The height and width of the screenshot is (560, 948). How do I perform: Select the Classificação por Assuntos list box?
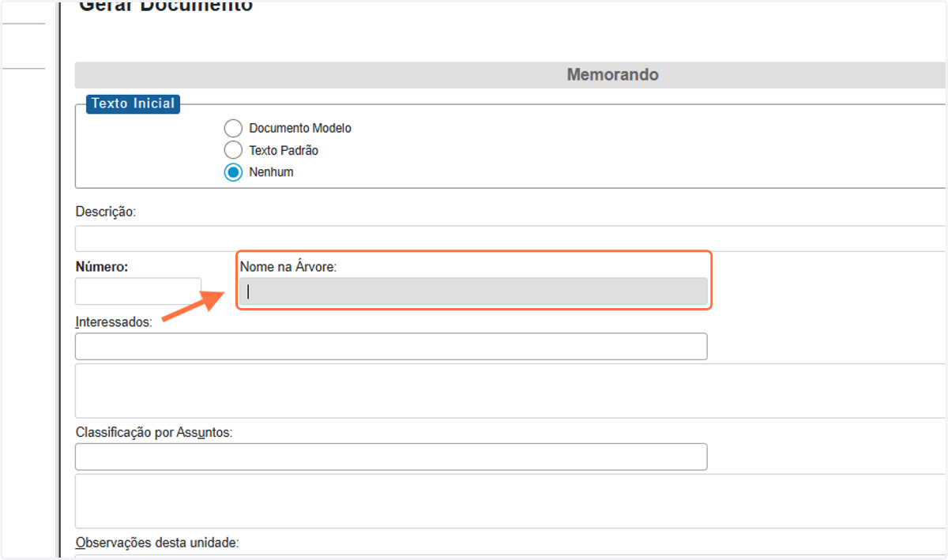tap(511, 501)
